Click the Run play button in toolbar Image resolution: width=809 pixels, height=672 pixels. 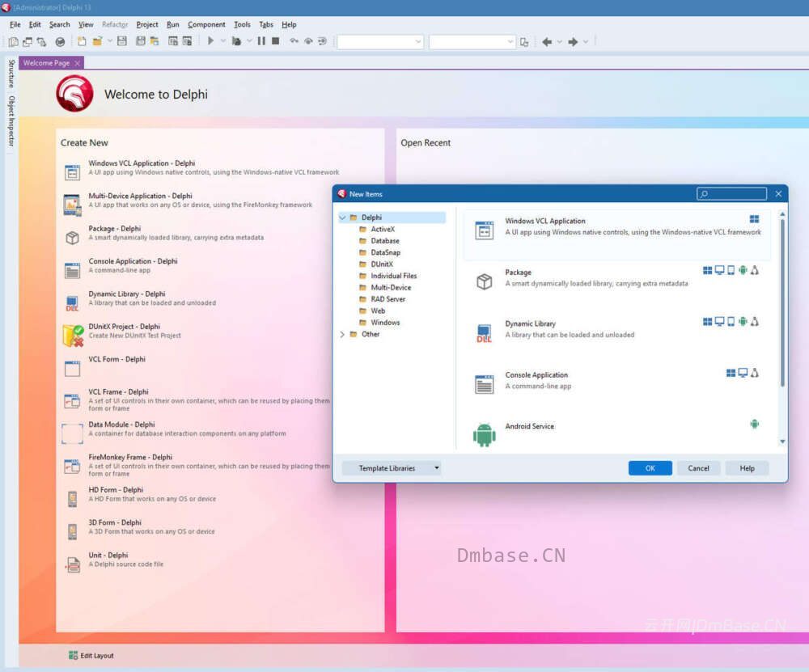pyautogui.click(x=210, y=41)
